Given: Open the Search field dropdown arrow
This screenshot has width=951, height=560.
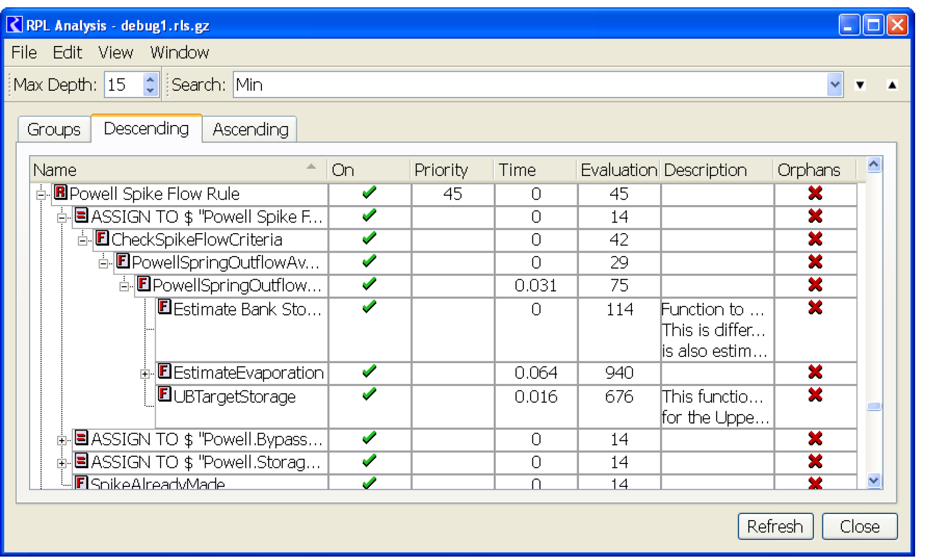Looking at the screenshot, I should point(834,85).
